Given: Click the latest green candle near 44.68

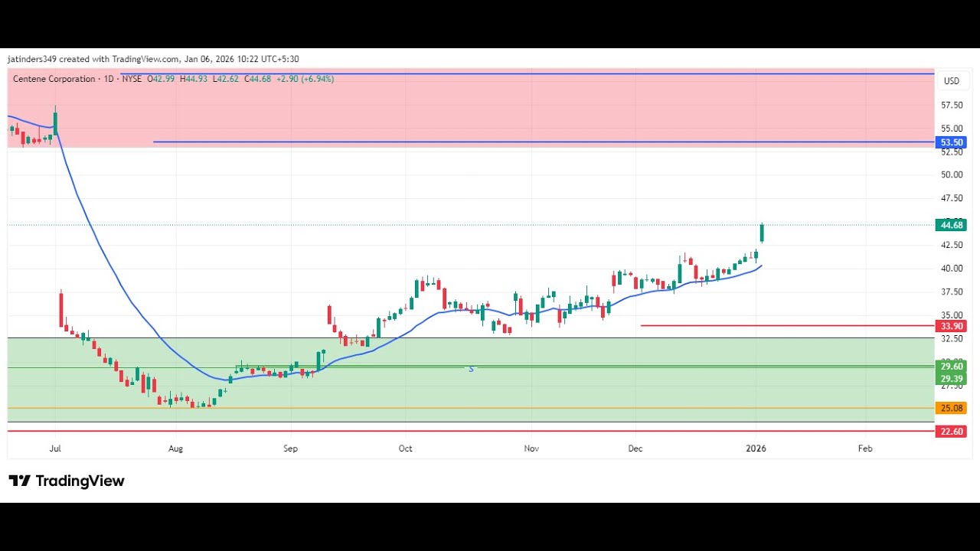Looking at the screenshot, I should tap(762, 233).
